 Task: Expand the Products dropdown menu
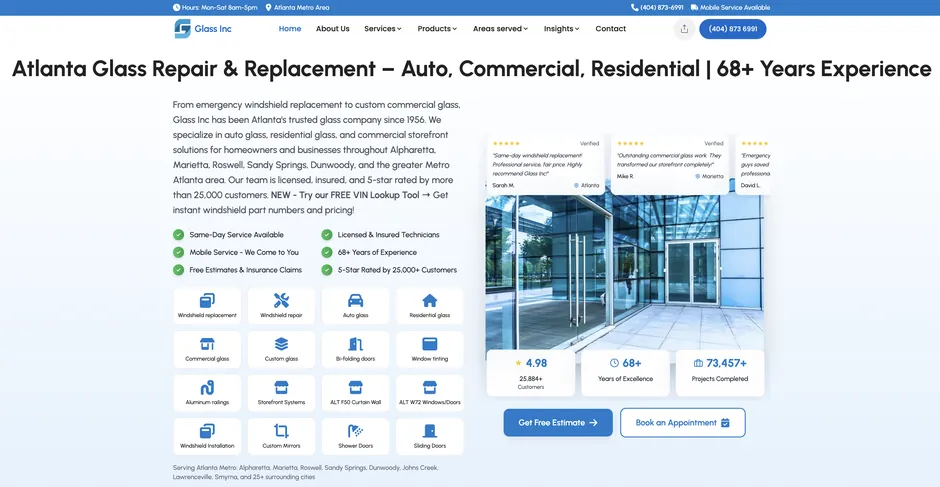(x=437, y=29)
